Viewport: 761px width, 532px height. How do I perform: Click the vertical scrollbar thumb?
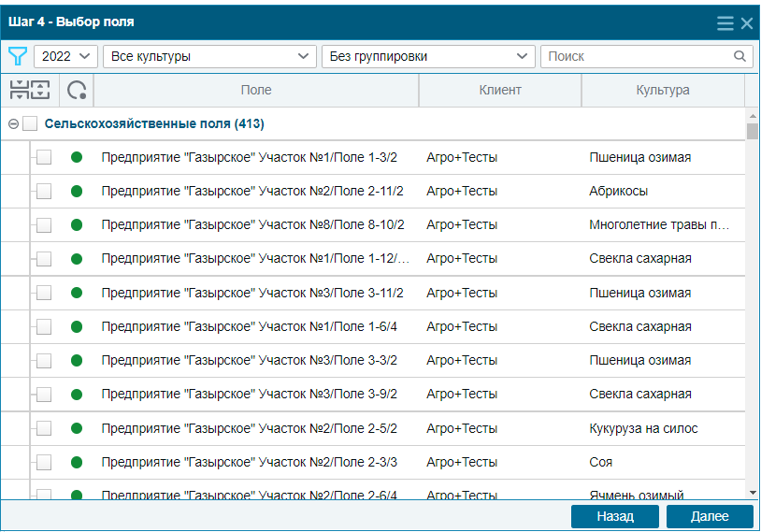coord(753,132)
